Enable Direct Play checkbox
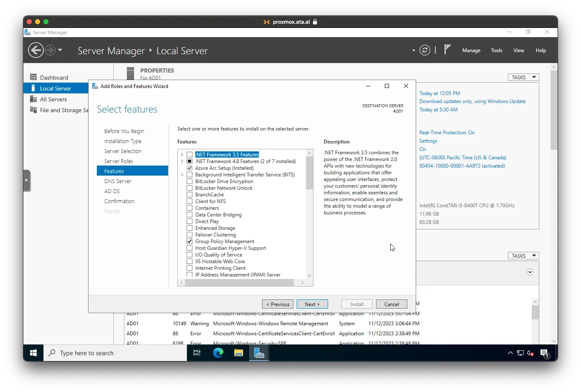Screen dimensions: 581x392 (x=189, y=221)
